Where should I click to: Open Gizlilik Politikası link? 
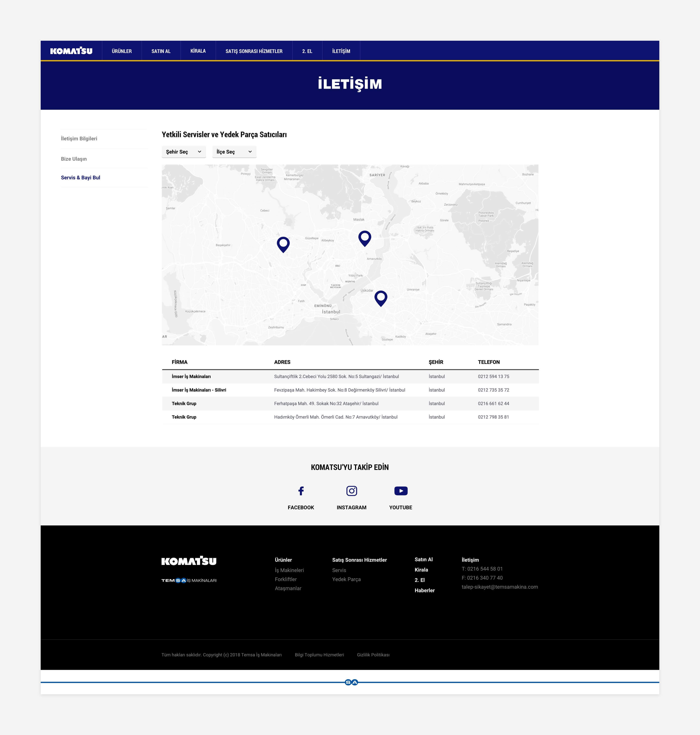coord(373,654)
